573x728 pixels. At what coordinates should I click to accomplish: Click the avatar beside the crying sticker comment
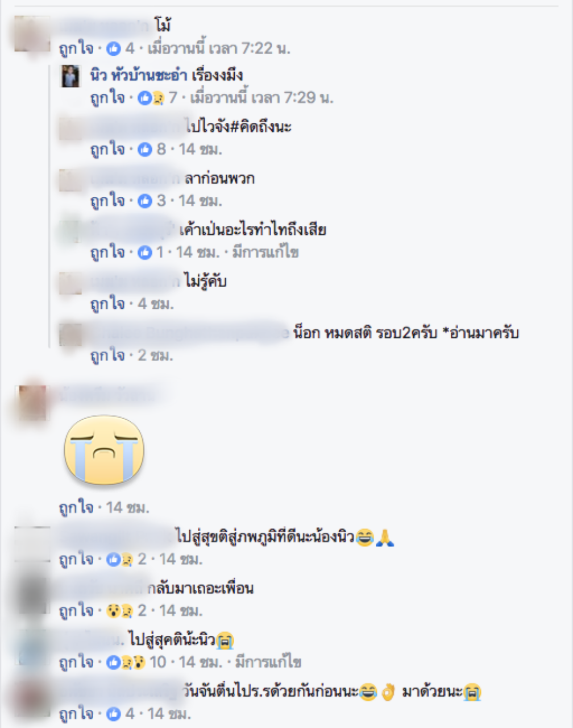(32, 403)
